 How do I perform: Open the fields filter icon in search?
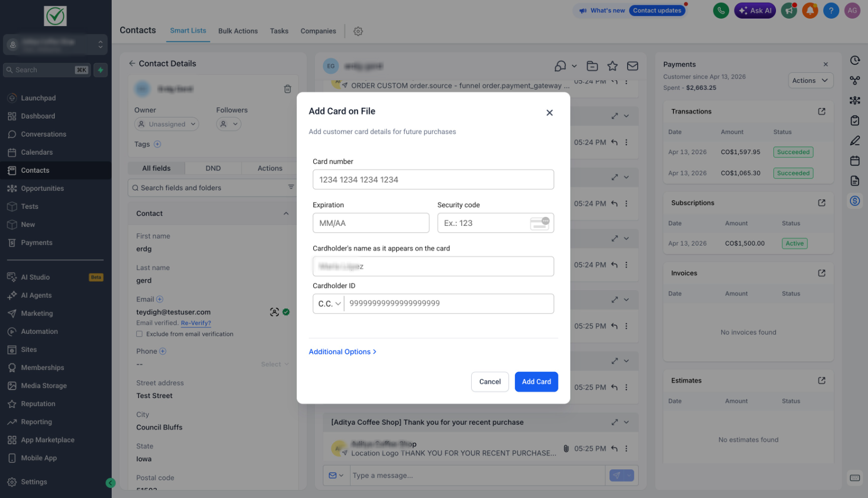291,187
